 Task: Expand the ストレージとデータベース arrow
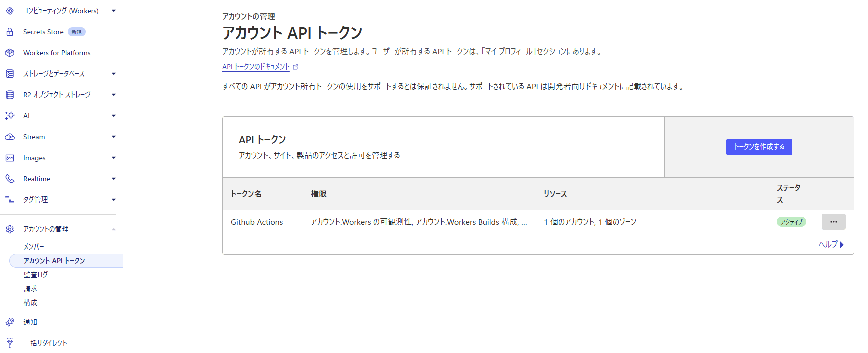pos(114,74)
